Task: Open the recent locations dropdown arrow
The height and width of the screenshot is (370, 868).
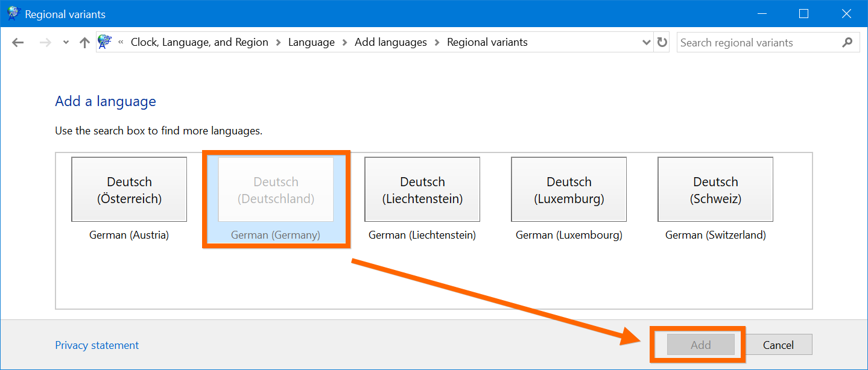Action: point(66,43)
